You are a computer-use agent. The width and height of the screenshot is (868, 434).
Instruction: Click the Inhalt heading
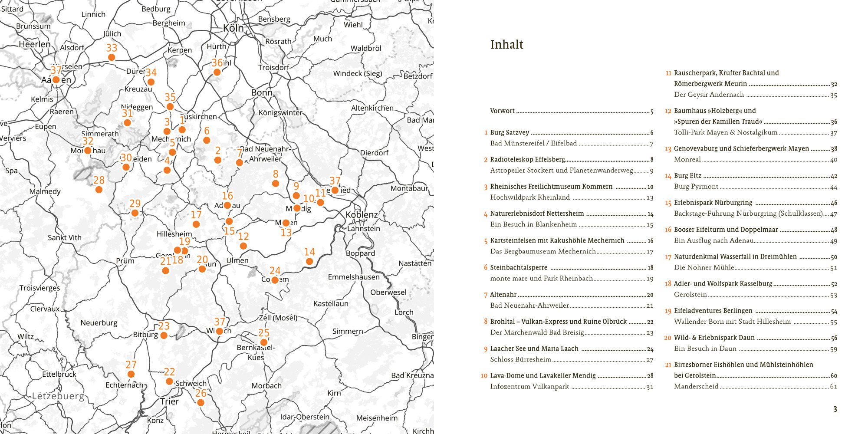506,45
